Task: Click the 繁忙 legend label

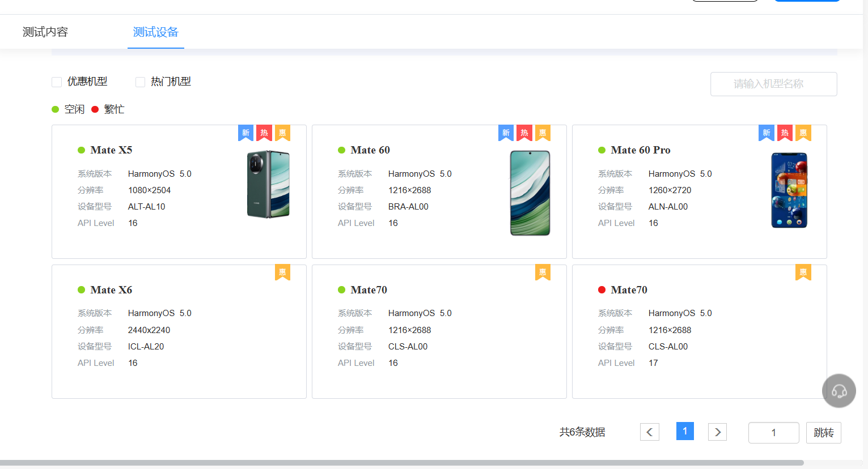Action: click(x=114, y=109)
